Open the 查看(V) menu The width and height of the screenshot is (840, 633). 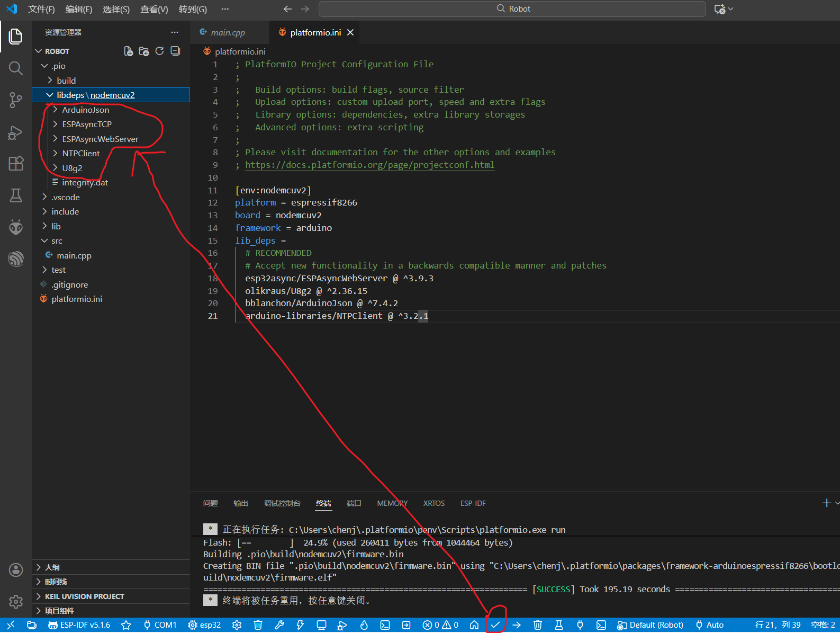coord(154,9)
